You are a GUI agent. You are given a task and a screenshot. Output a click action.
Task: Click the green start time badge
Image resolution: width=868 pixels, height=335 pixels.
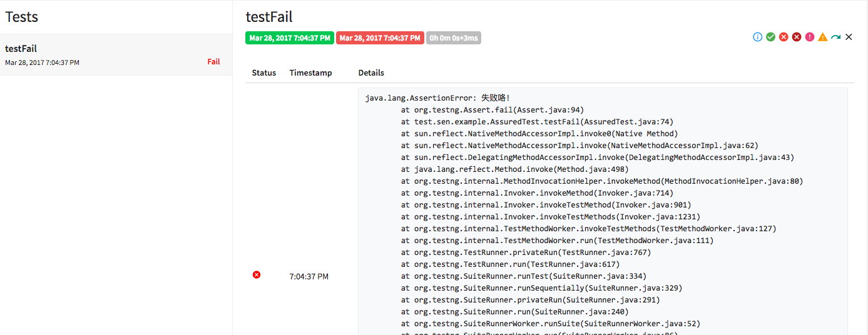click(x=290, y=38)
